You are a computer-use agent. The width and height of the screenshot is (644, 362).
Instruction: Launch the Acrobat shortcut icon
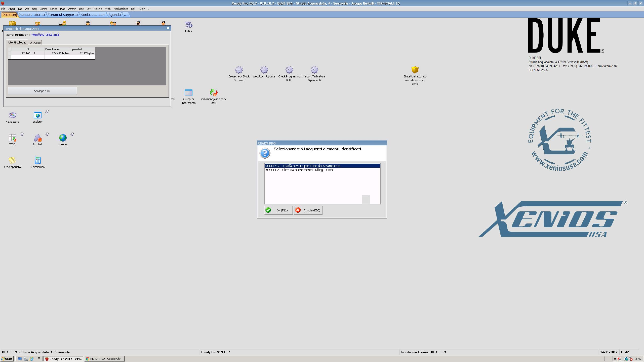click(37, 138)
